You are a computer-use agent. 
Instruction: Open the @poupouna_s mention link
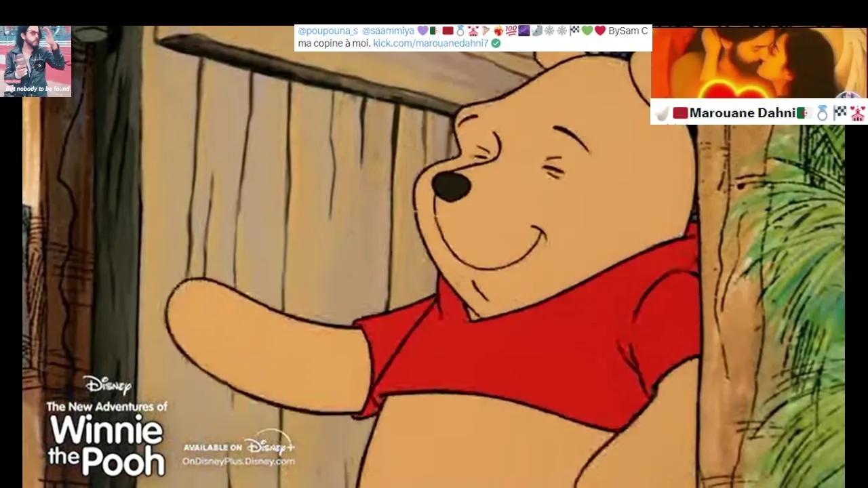tap(328, 31)
